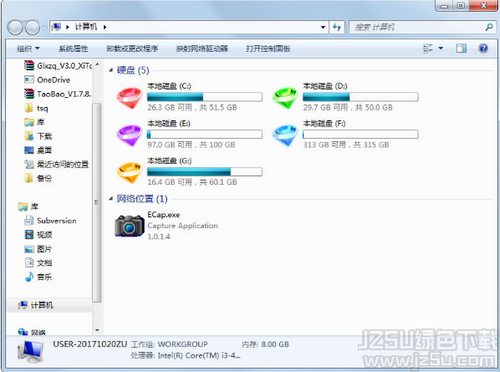Select the 库 heading in sidebar
Viewport: 500px width, 372px height.
[x=28, y=207]
